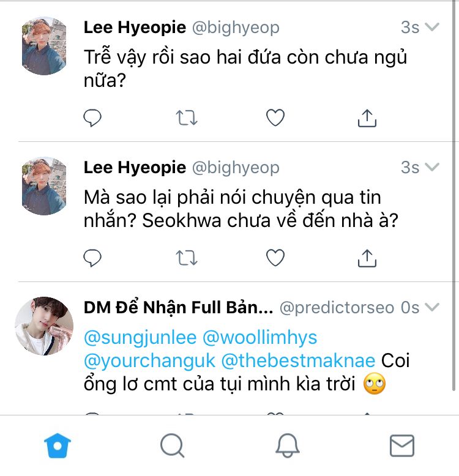Viewport: 459px width, 476px height.
Task: Visit the @thebestmaknae profile mention
Action: 298,360
